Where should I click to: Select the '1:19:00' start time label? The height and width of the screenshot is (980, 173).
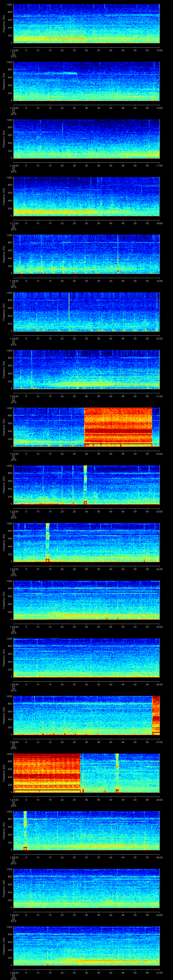pos(14,339)
